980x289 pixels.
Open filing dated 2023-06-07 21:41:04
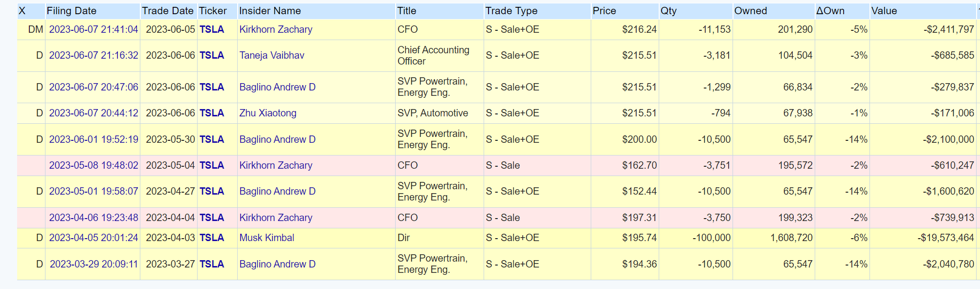click(x=93, y=29)
